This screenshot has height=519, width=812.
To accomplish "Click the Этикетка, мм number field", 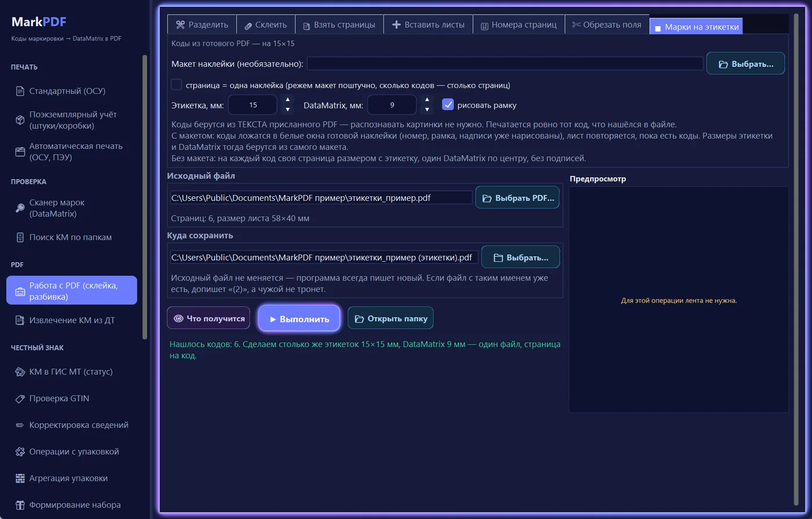I will point(253,105).
